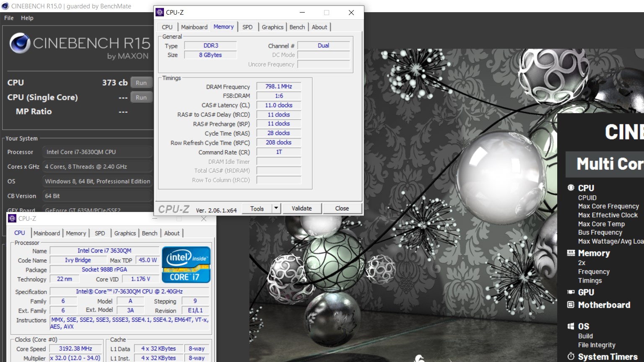Click the Processor field Intel Core i7-3630QM CPU
This screenshot has height=362, width=644.
97,152
